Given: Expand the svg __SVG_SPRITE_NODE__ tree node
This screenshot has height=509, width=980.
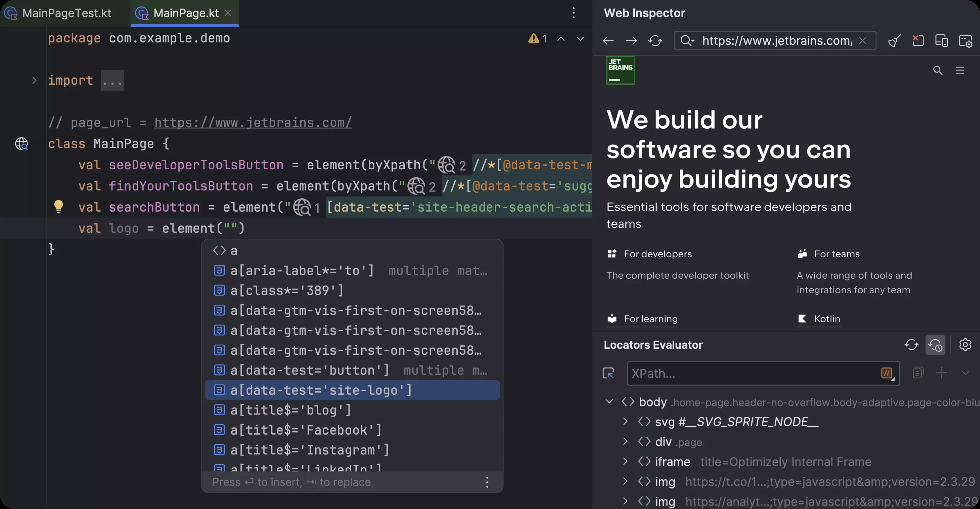Looking at the screenshot, I should (x=625, y=422).
